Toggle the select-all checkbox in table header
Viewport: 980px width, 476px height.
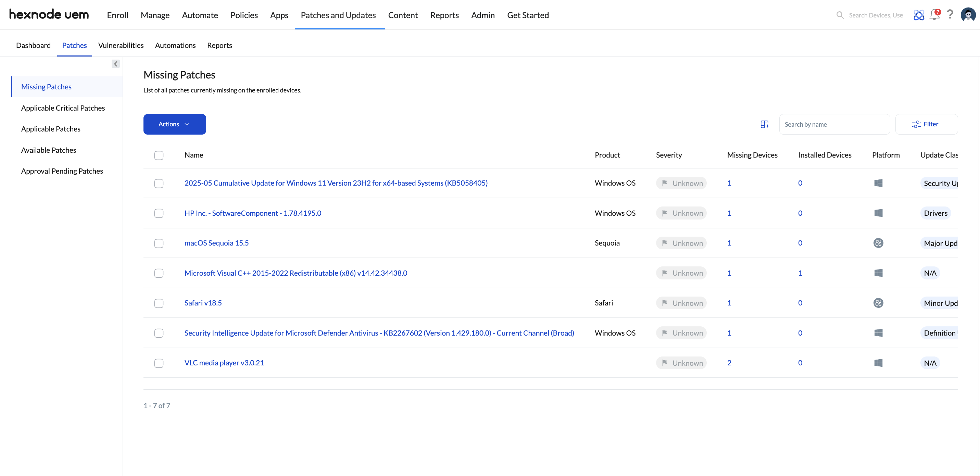[x=159, y=155]
